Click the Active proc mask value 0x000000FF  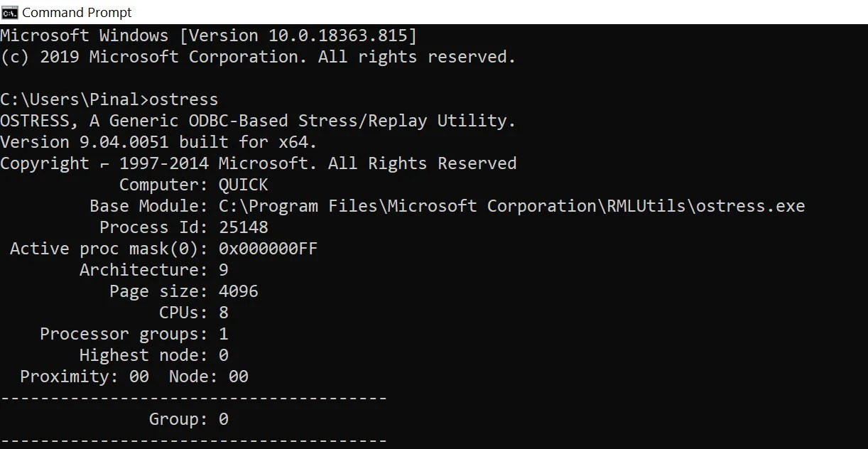[268, 248]
